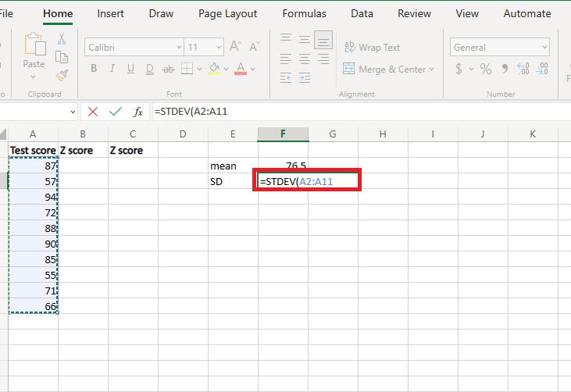The image size is (571, 392).
Task: Switch to View tab
Action: [x=467, y=14]
